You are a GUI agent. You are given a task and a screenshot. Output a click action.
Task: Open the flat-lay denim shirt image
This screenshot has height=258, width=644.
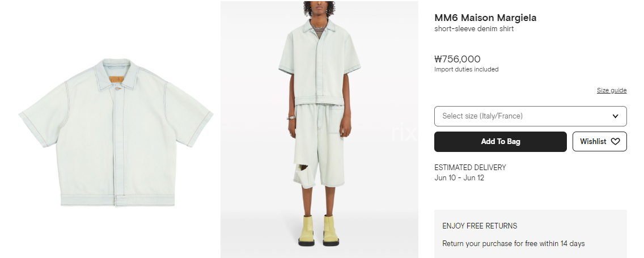116,132
